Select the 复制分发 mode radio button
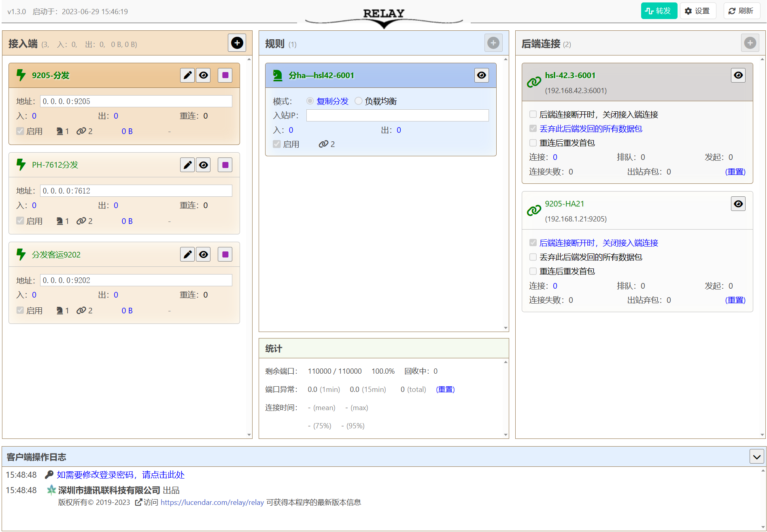Viewport: 767px width, 532px height. click(x=310, y=101)
